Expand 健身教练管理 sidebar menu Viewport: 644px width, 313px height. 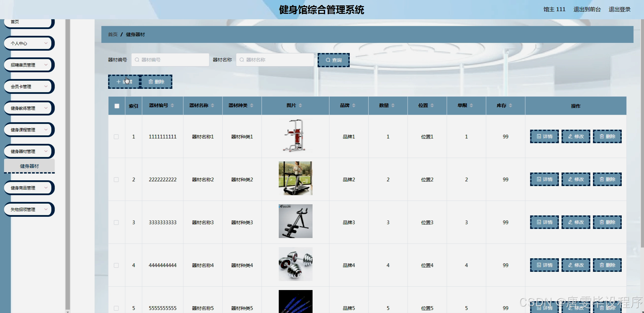pyautogui.click(x=29, y=108)
